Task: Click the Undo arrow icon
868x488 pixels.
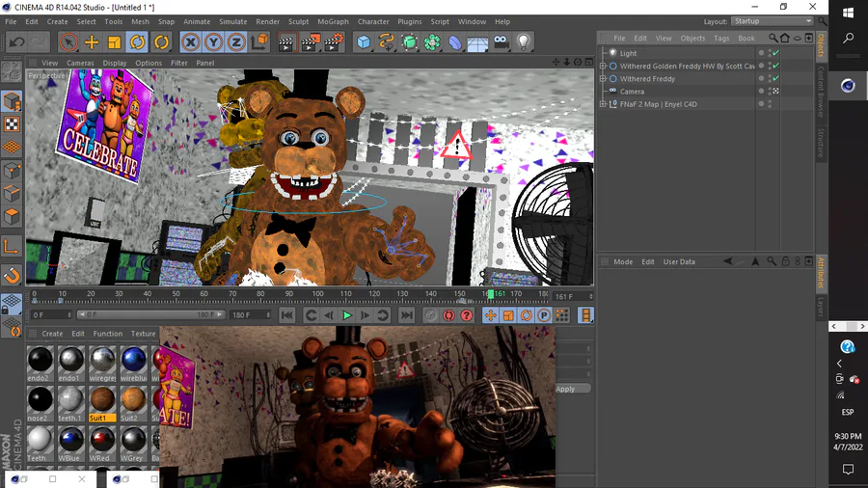Action: (16, 42)
